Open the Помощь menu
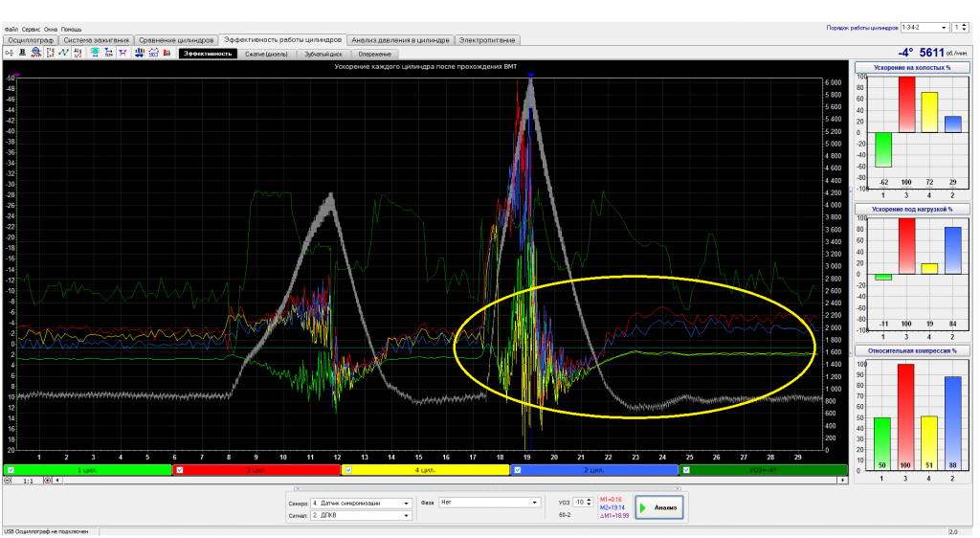Image resolution: width=980 pixels, height=538 pixels. (x=71, y=30)
